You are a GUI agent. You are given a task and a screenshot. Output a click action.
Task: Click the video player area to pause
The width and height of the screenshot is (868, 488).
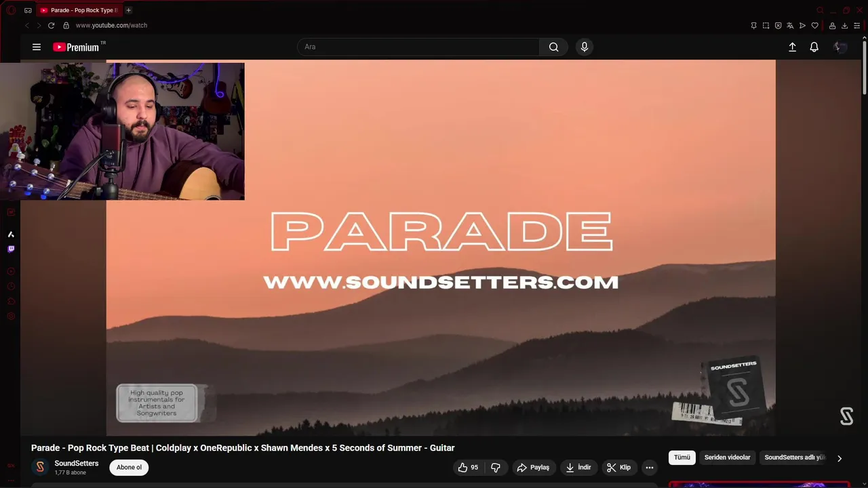(x=441, y=247)
